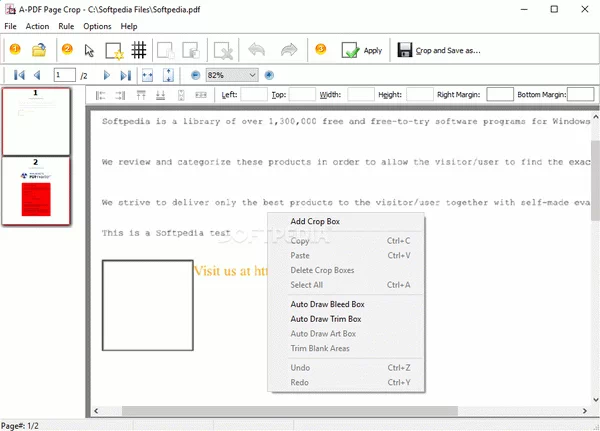Click the drawn crop box rectangle
This screenshot has height=431, width=600.
tap(148, 305)
